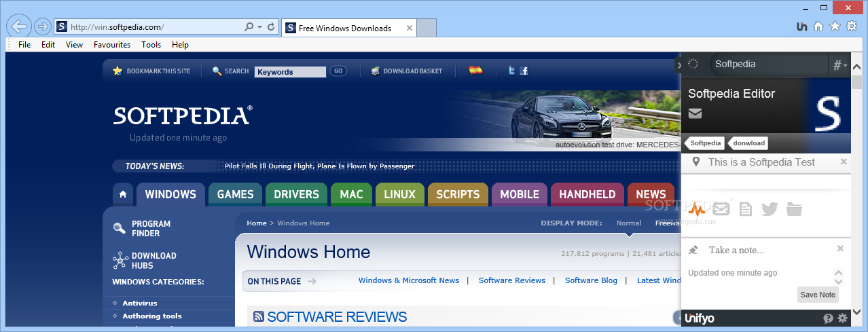
Task: Open the View menu
Action: click(75, 45)
